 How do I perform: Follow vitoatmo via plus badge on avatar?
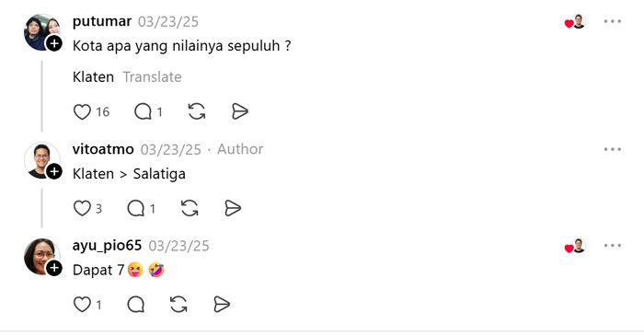53,171
